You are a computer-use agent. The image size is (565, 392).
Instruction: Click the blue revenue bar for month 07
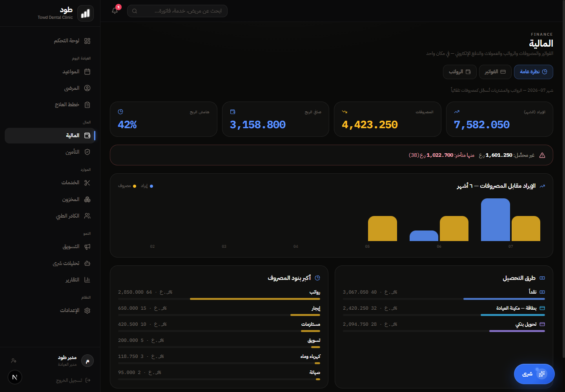496,220
